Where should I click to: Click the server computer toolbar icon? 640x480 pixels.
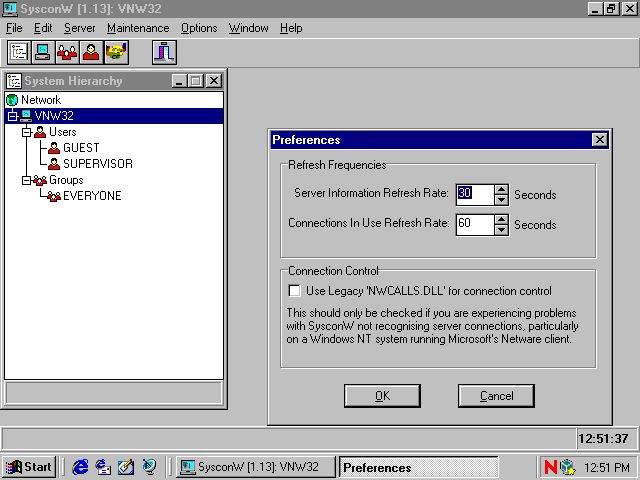[43, 52]
